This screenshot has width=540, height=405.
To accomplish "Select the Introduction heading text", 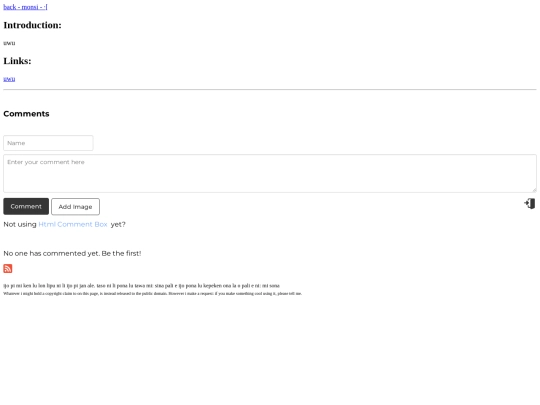I will tap(32, 25).
